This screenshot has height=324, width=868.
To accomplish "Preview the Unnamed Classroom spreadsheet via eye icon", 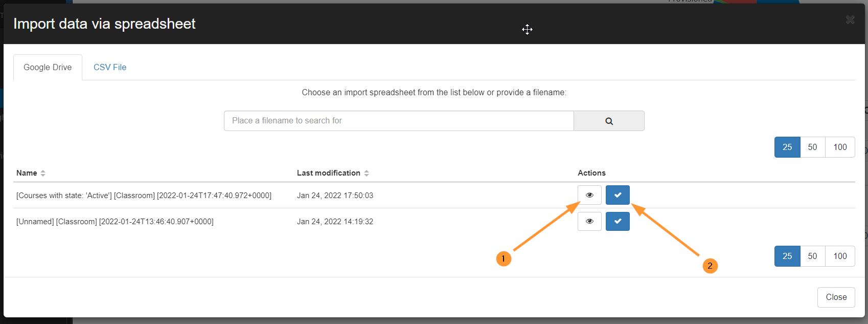I will click(589, 221).
